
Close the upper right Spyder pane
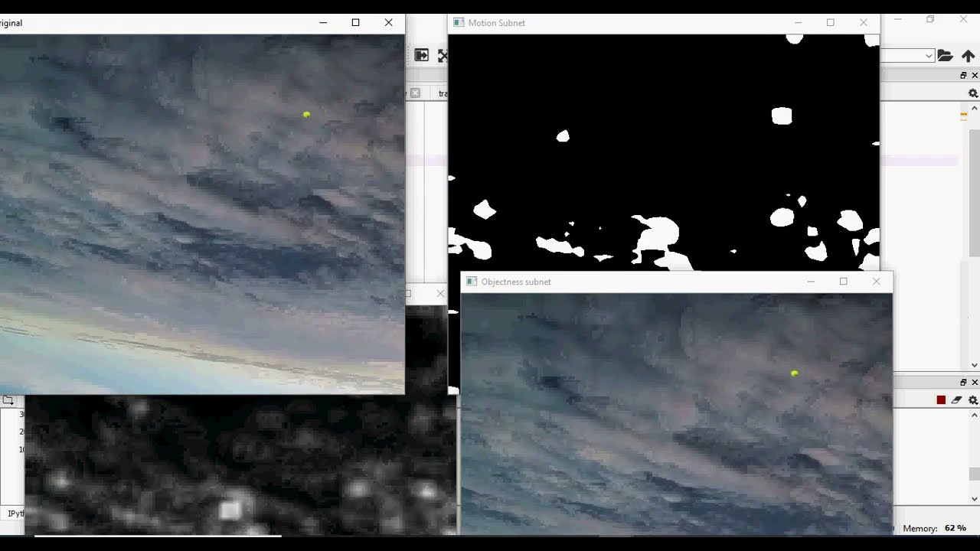(x=975, y=75)
